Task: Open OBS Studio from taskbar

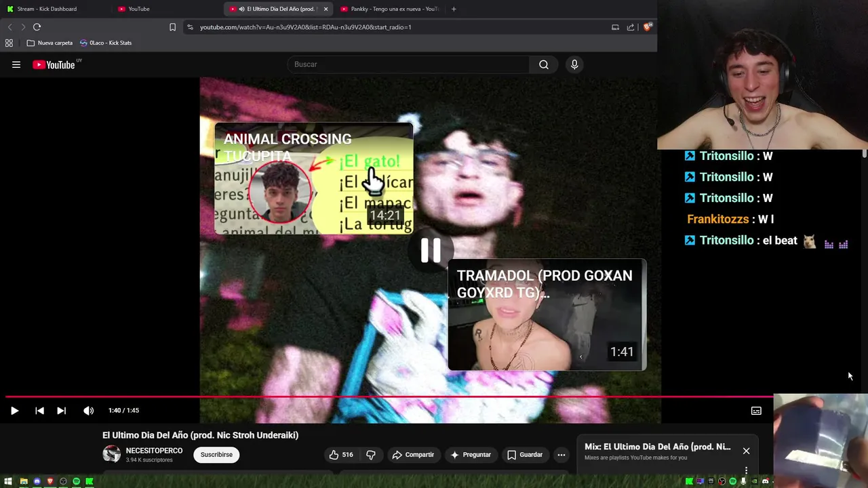Action: click(63, 482)
